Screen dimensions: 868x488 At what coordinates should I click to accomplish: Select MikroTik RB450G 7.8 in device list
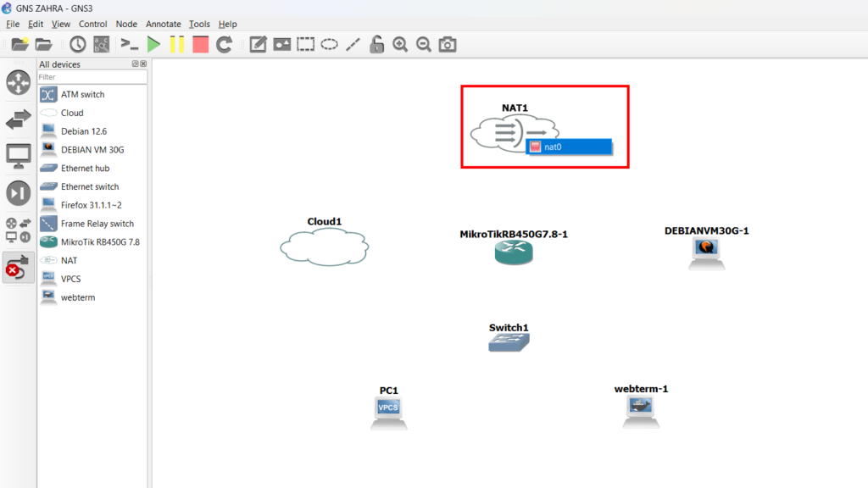99,242
